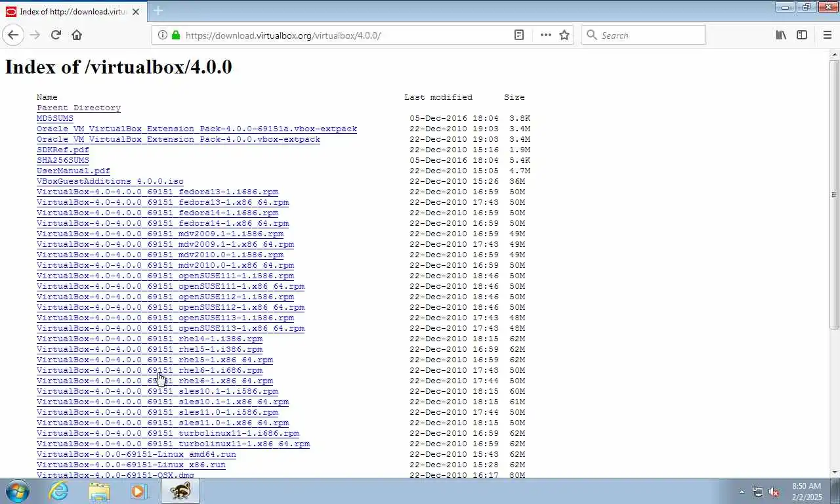Screen dimensions: 840x504
Task: Download the sles10.1-1.i586.rpm package
Action: [157, 391]
